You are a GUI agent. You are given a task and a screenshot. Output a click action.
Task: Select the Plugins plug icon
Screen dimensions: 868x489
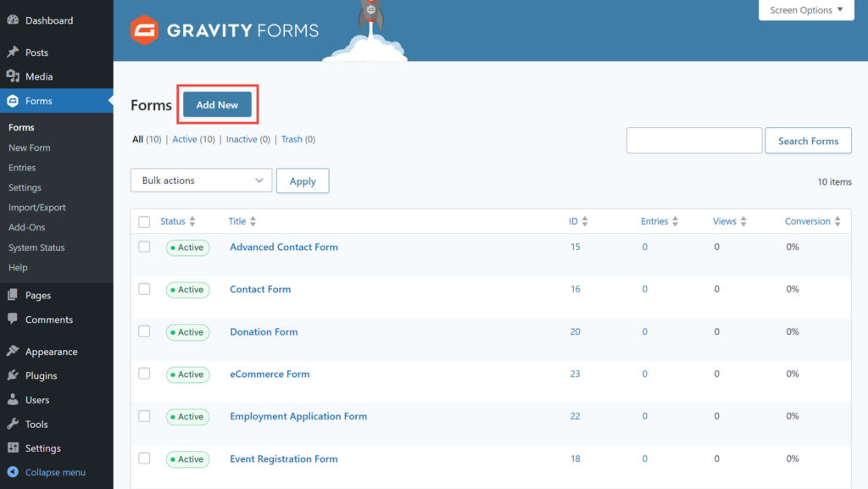[15, 375]
